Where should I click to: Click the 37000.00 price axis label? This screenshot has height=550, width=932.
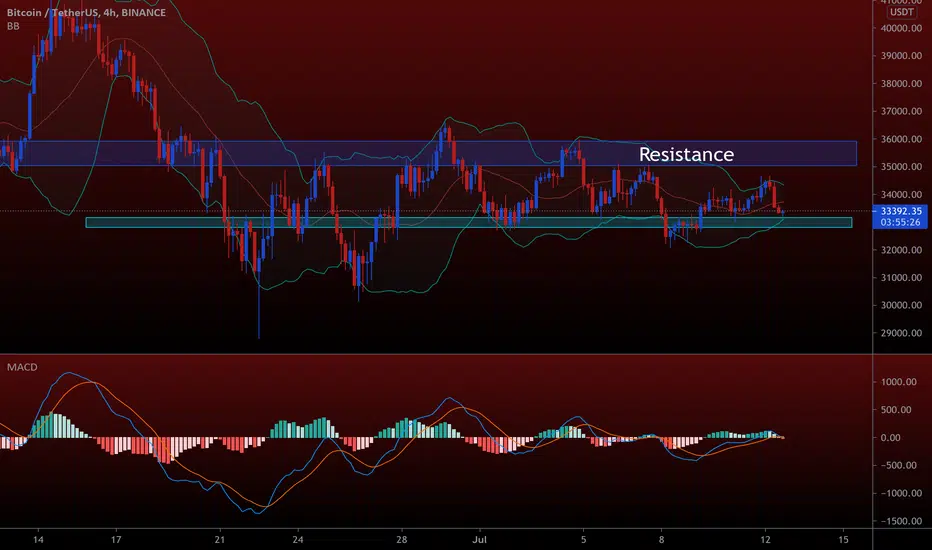tap(901, 111)
